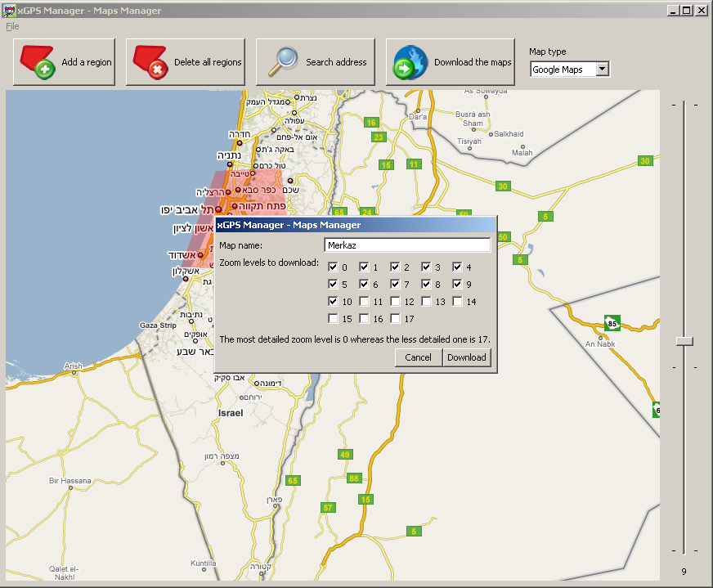Click the Israel label on map
This screenshot has height=588, width=713.
pos(231,413)
